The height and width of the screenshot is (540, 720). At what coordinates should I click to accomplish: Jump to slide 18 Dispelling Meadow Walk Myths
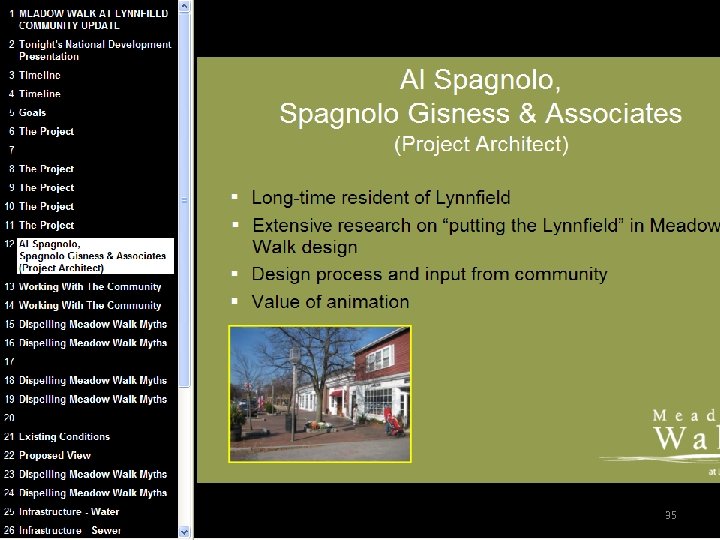tap(93, 381)
